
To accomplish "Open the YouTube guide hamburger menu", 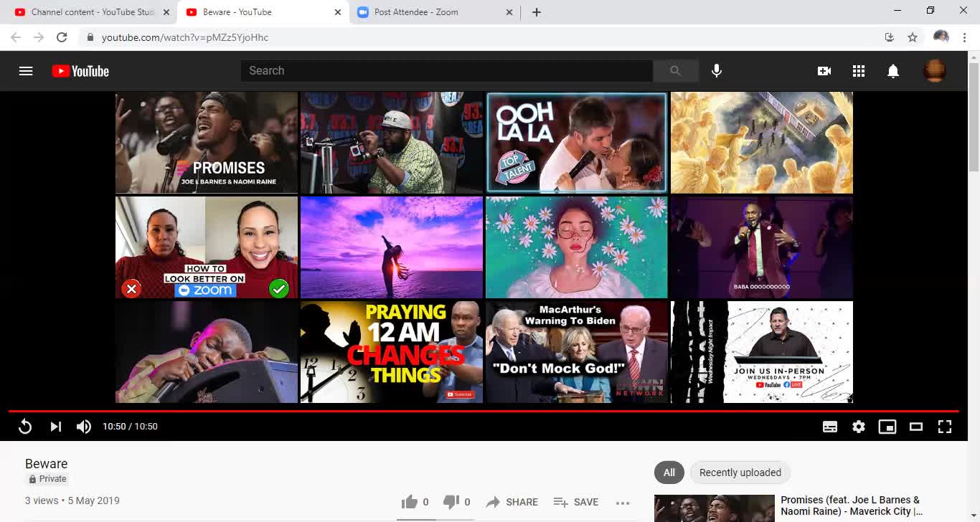I will pyautogui.click(x=26, y=71).
